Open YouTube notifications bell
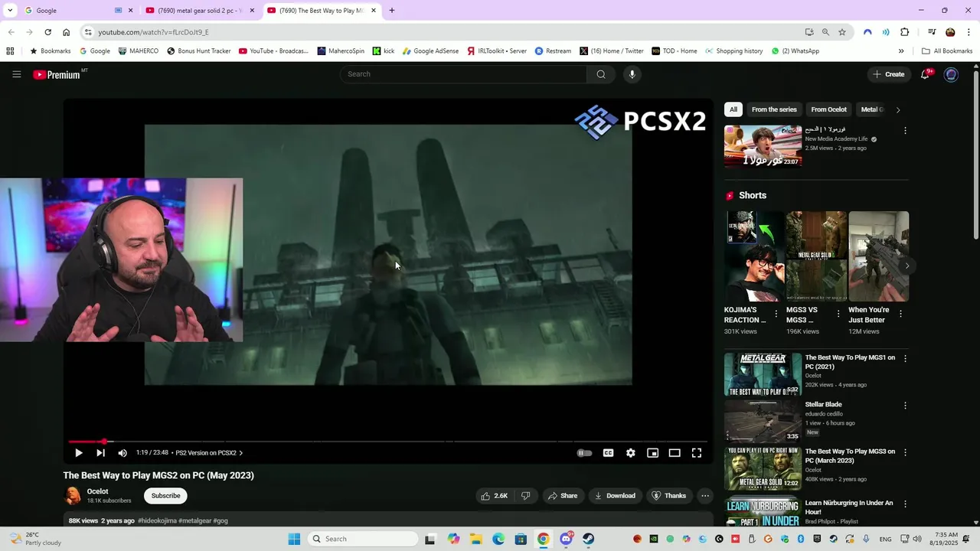 click(x=926, y=74)
